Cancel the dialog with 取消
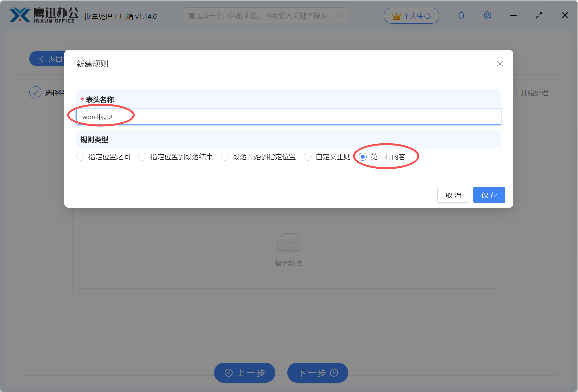This screenshot has height=392, width=578. pos(453,195)
